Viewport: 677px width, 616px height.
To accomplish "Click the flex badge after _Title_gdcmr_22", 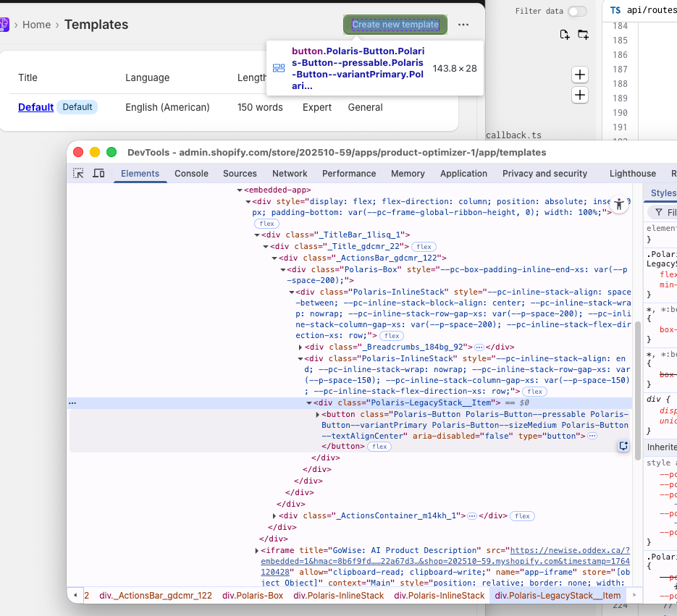I will point(424,247).
